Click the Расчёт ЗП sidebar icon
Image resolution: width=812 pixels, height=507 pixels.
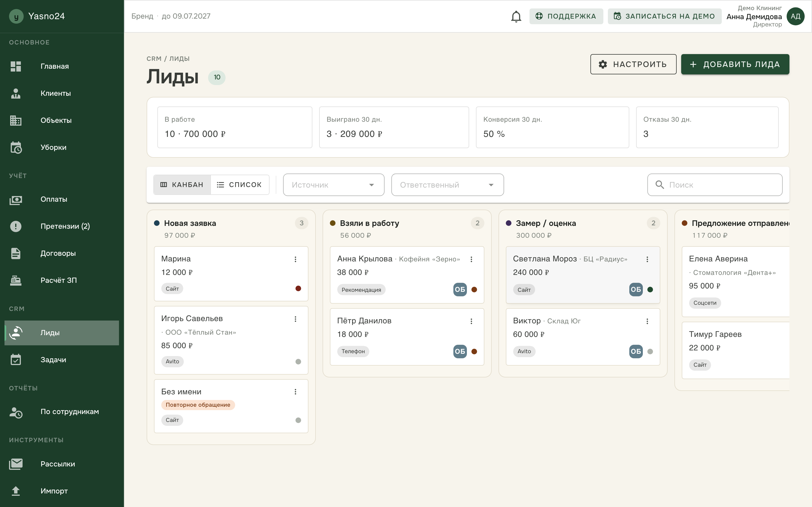pos(16,280)
